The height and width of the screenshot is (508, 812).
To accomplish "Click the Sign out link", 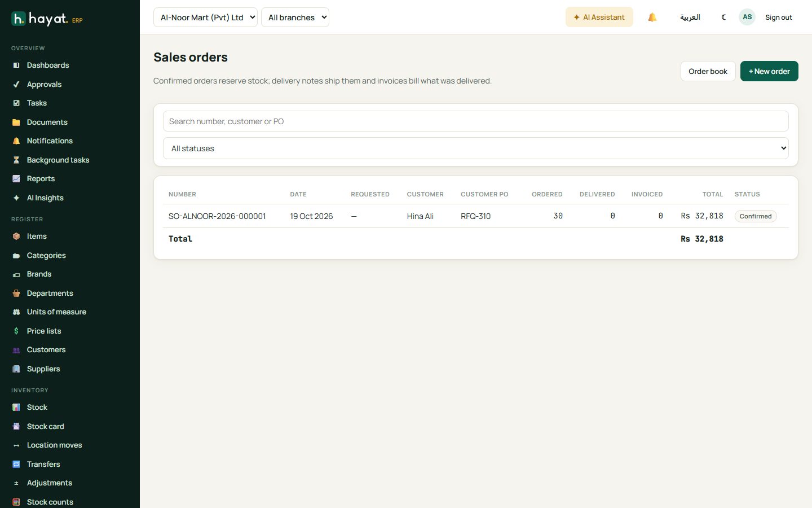I will (x=778, y=17).
